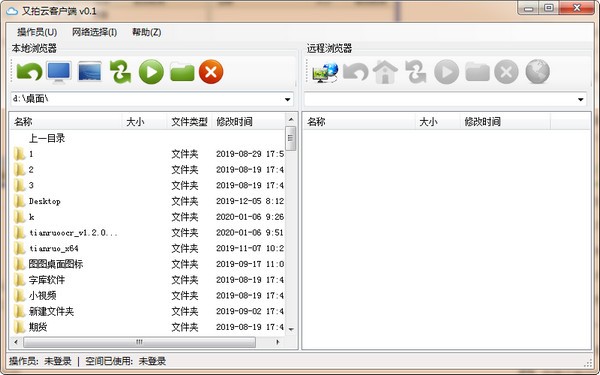Image resolution: width=600 pixels, height=375 pixels.
Task: Select the Desktop folder row
Action: tap(147, 201)
